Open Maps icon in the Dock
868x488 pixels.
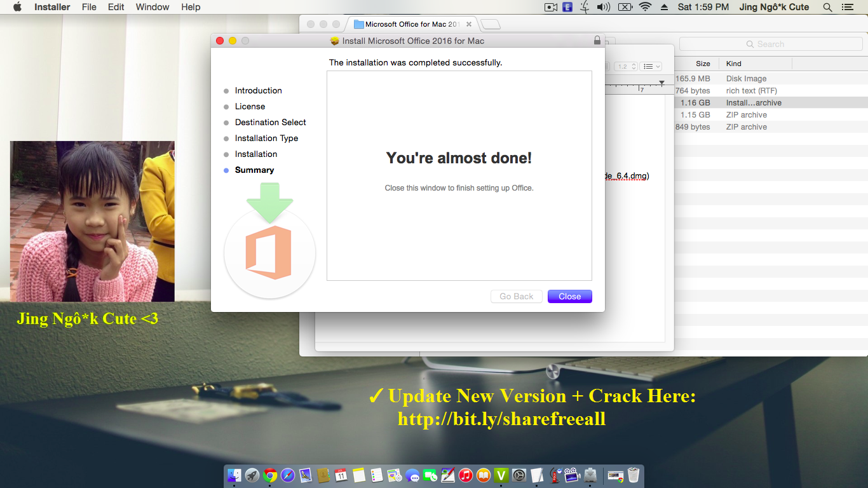coord(395,475)
